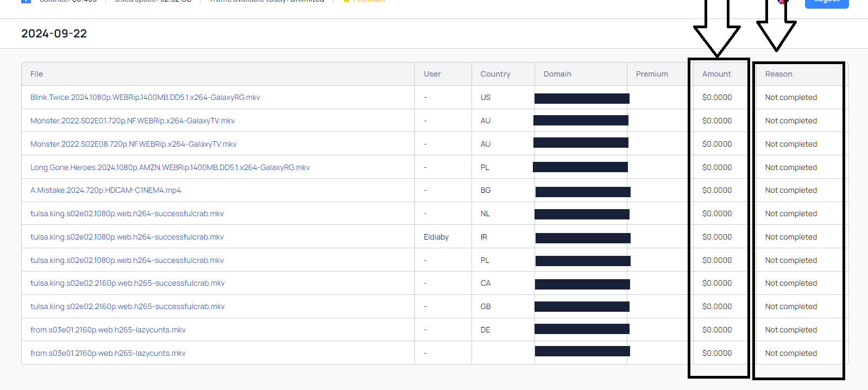Click the yellow Premium star icon

(346, 1)
